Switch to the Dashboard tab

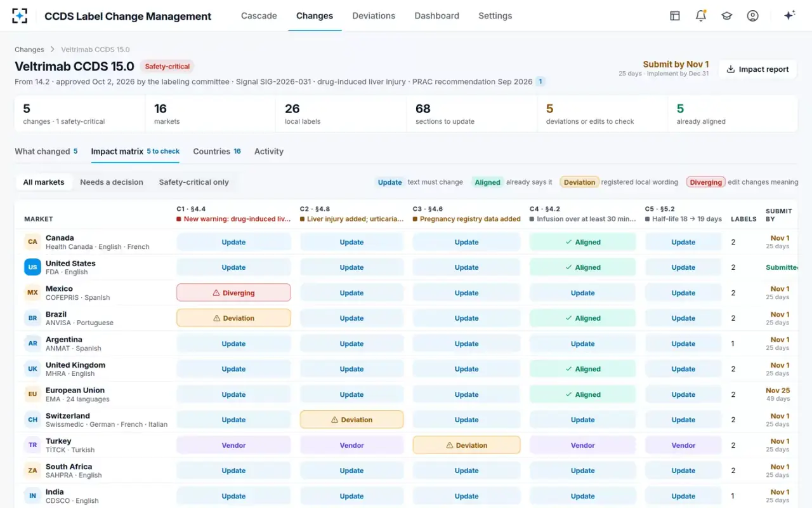(x=437, y=16)
